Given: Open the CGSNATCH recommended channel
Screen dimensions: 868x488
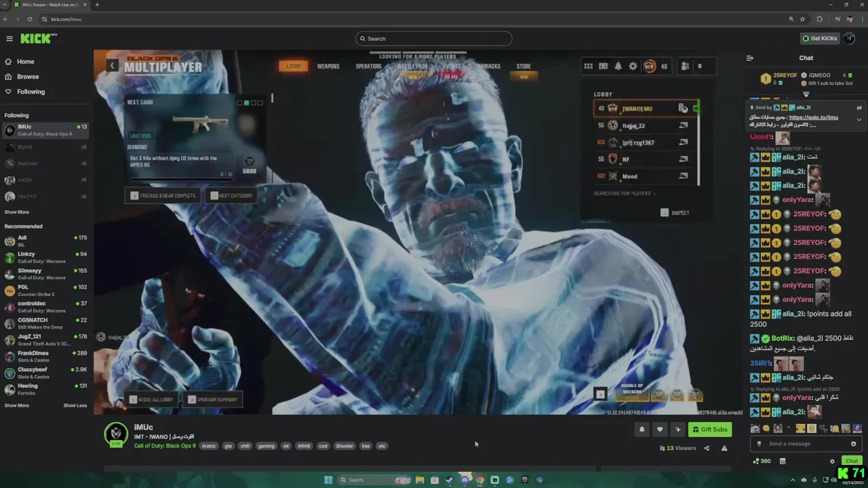Looking at the screenshot, I should tap(46, 323).
